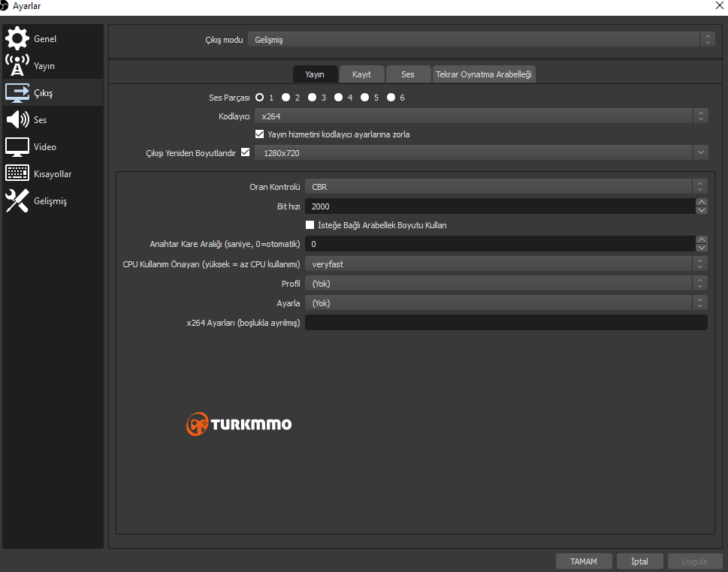The image size is (728, 572).
Task: Switch to Yayın tab
Action: [315, 74]
